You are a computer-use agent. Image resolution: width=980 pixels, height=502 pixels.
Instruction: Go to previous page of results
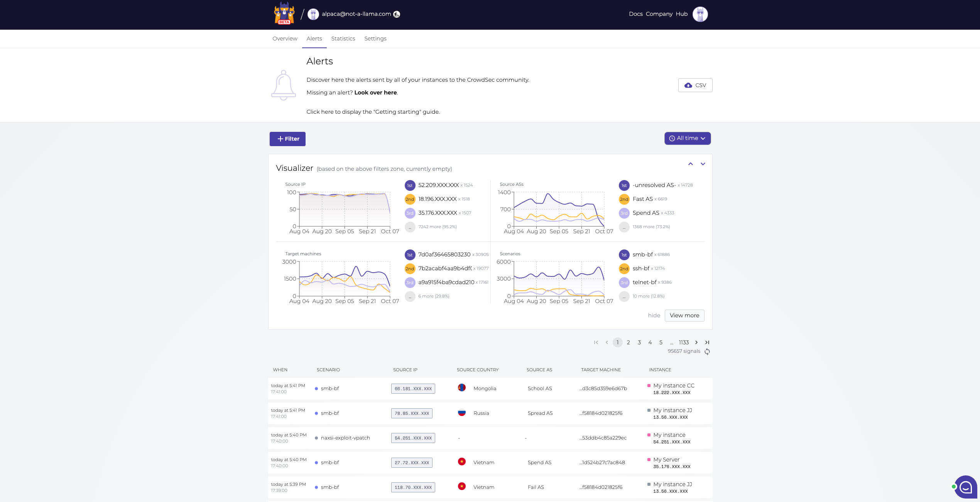(x=607, y=342)
